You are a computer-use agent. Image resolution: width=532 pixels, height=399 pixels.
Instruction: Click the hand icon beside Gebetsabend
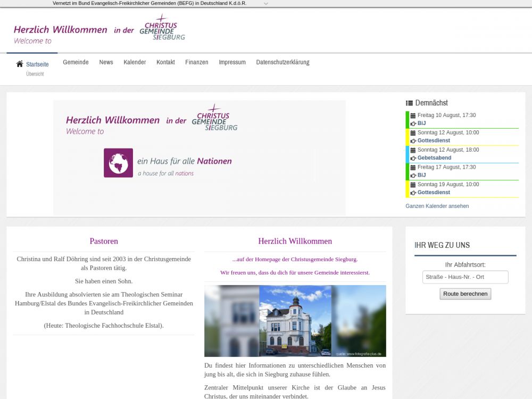(x=413, y=158)
